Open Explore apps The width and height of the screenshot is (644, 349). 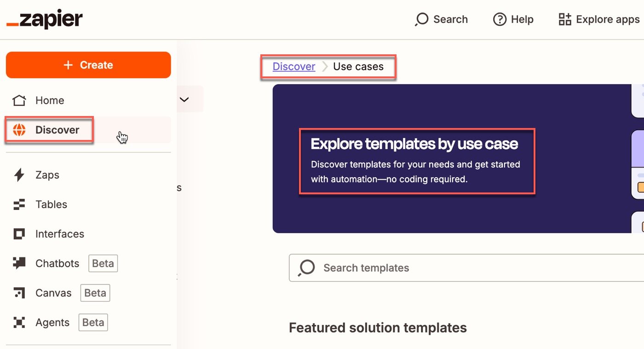[x=598, y=19]
